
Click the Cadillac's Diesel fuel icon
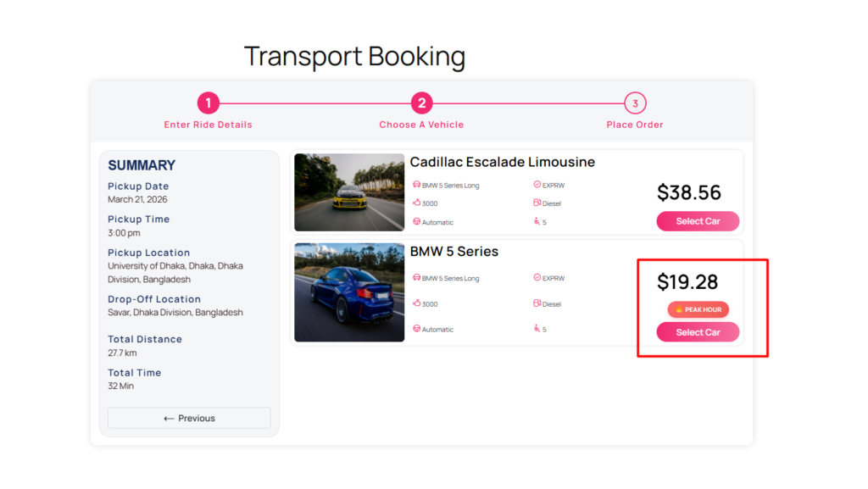click(537, 203)
